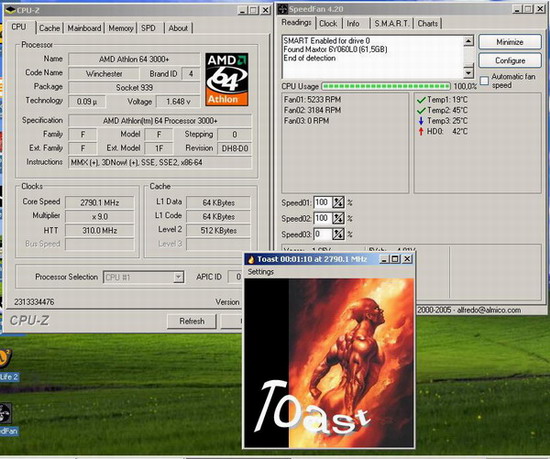Image resolution: width=550 pixels, height=459 pixels.
Task: Click the Speed01 spinner arrows
Action: click(338, 203)
